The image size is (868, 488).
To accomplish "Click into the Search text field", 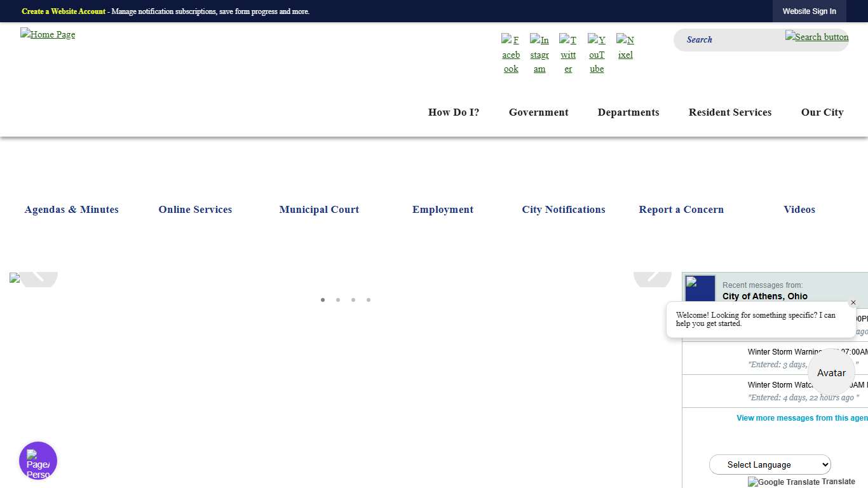I will pos(731,39).
